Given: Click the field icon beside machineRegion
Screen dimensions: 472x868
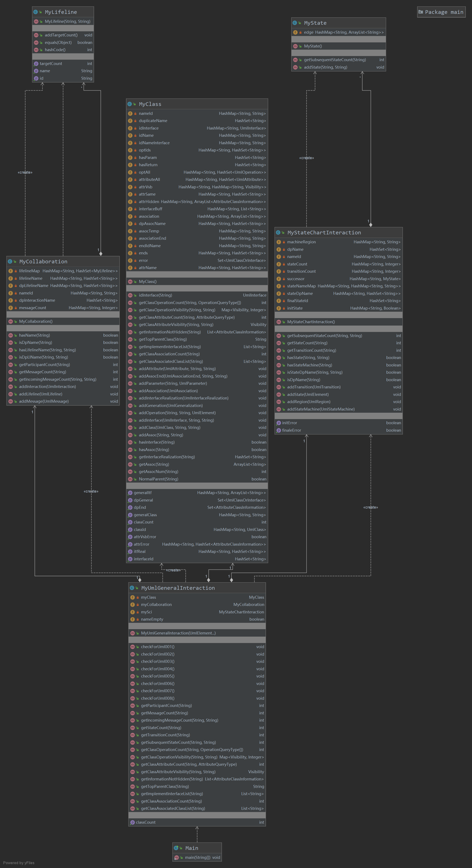Looking at the screenshot, I should click(x=278, y=242).
